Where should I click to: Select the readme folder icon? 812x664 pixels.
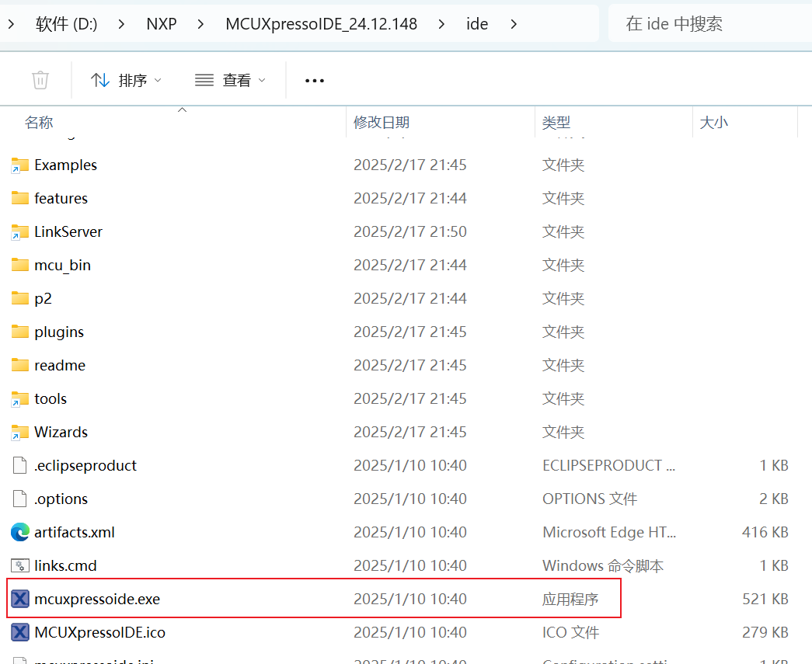click(x=19, y=365)
